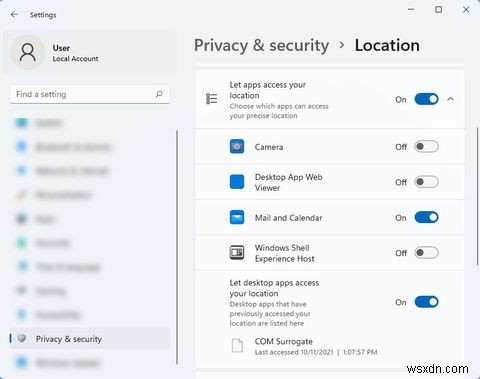Screen dimensions: 480x379
Task: Click the sidebar vertical scrollbar
Action: point(177,247)
